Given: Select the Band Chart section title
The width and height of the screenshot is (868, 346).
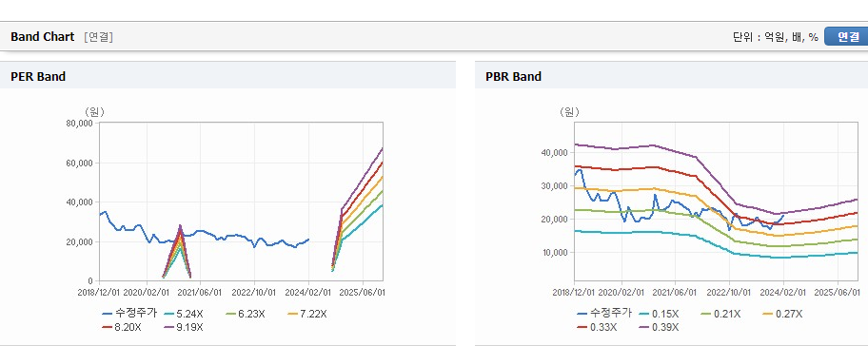Looking at the screenshot, I should click(x=42, y=37).
